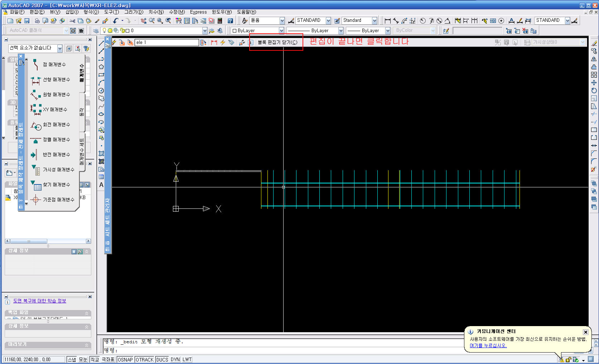Toggle OSNAP in the status bar

125,360
